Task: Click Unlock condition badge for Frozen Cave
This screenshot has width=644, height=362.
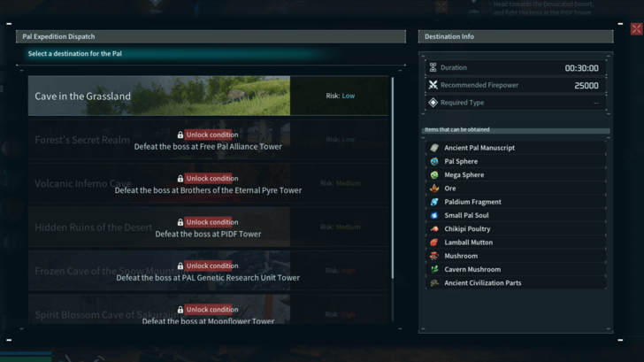Action: coord(212,266)
